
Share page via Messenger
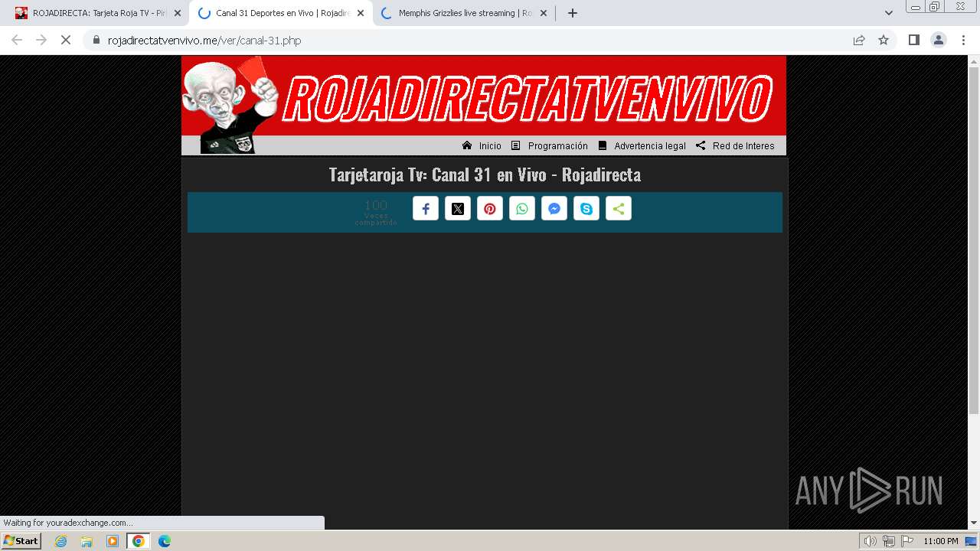554,209
